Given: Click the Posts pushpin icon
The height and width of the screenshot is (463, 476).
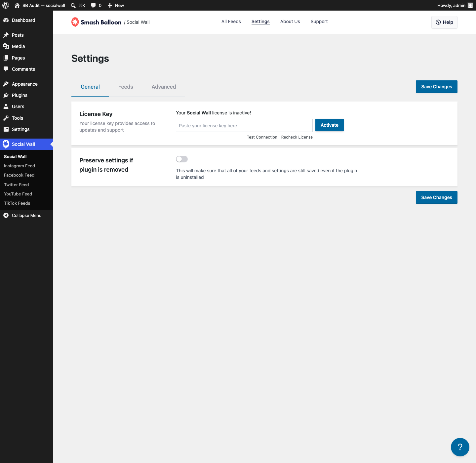Looking at the screenshot, I should [x=6, y=35].
